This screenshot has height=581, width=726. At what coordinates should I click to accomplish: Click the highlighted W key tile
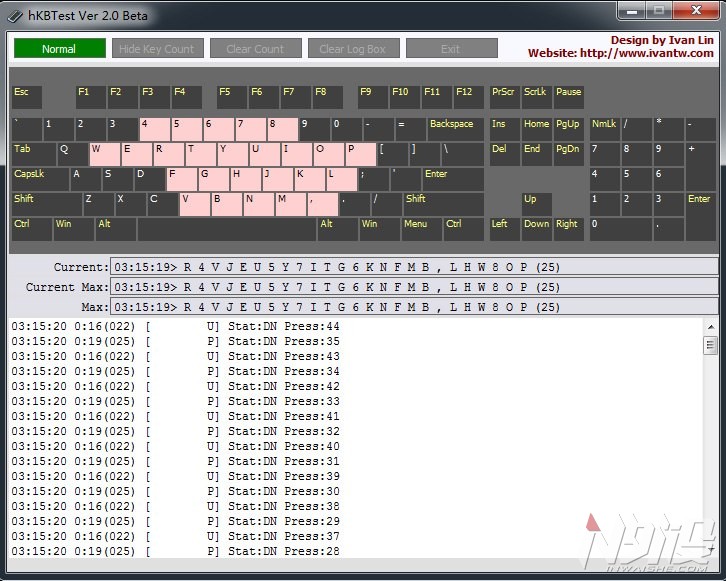pyautogui.click(x=105, y=154)
